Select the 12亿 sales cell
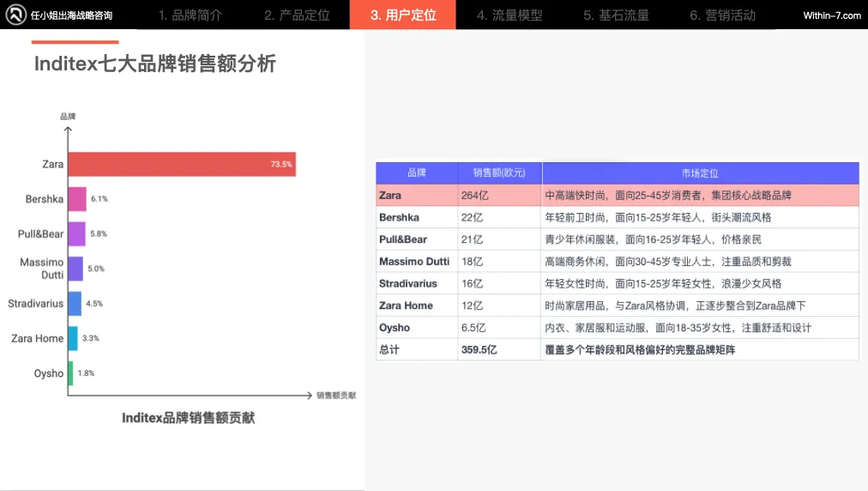The image size is (868, 491). (499, 306)
